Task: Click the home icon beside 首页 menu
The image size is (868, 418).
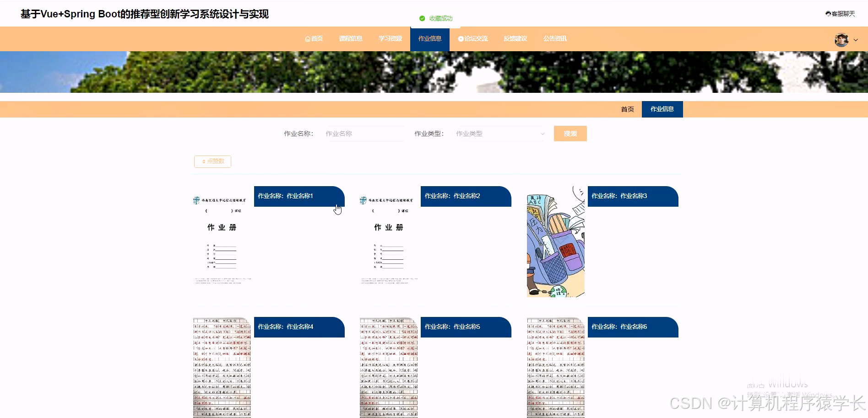Action: 308,38
